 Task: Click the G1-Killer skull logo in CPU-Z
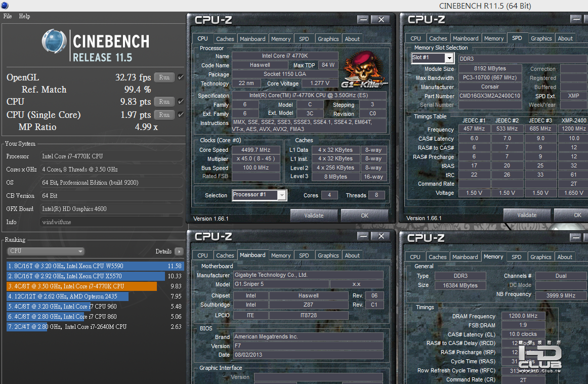[x=364, y=70]
